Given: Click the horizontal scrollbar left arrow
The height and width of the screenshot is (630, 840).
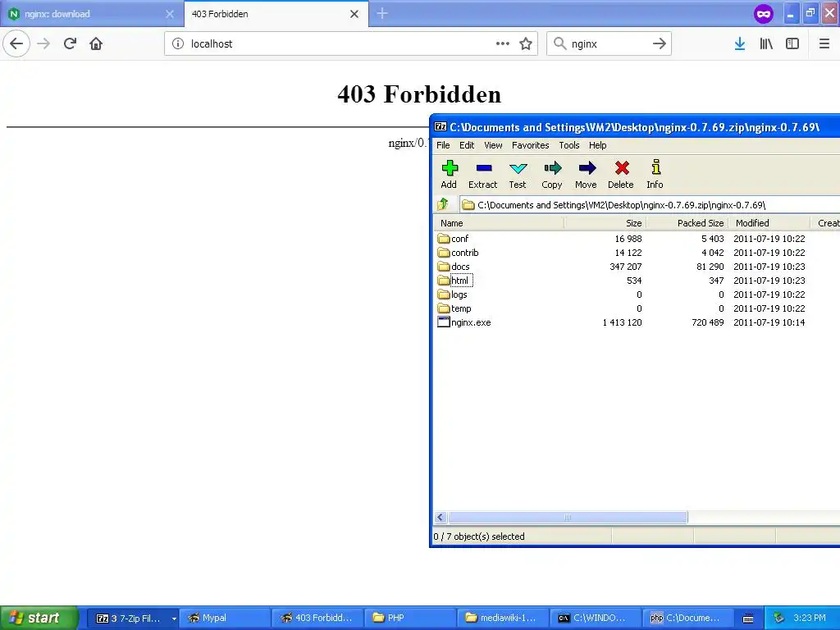Looking at the screenshot, I should (441, 517).
